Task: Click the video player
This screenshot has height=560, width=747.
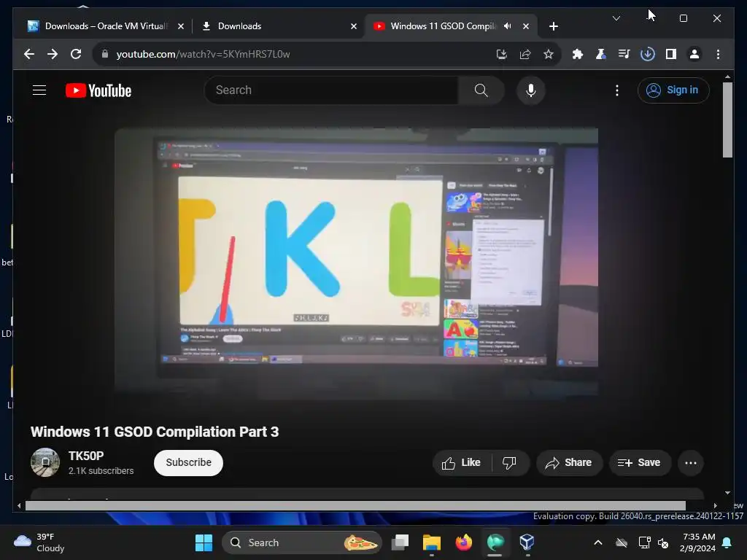Action: (x=356, y=261)
